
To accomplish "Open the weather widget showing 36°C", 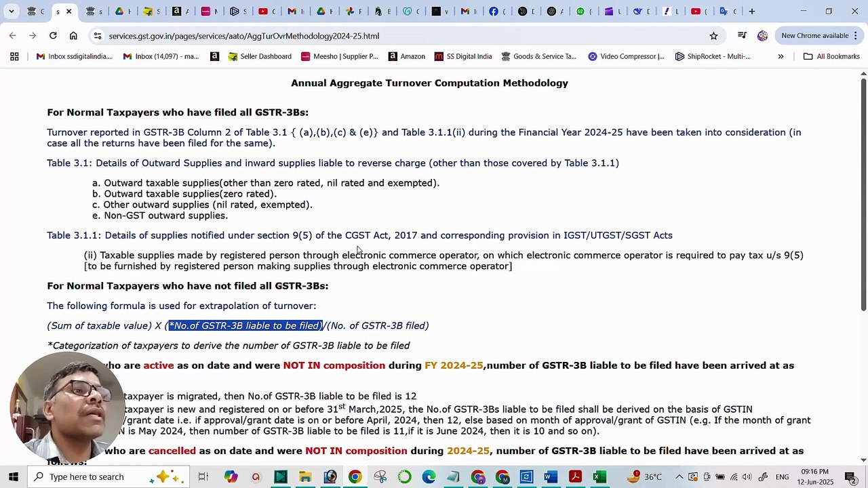I will [x=644, y=476].
